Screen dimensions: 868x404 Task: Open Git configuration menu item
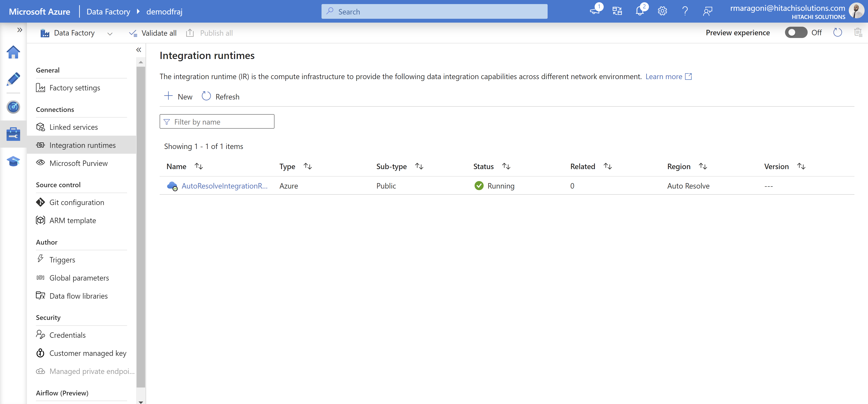coord(82,203)
